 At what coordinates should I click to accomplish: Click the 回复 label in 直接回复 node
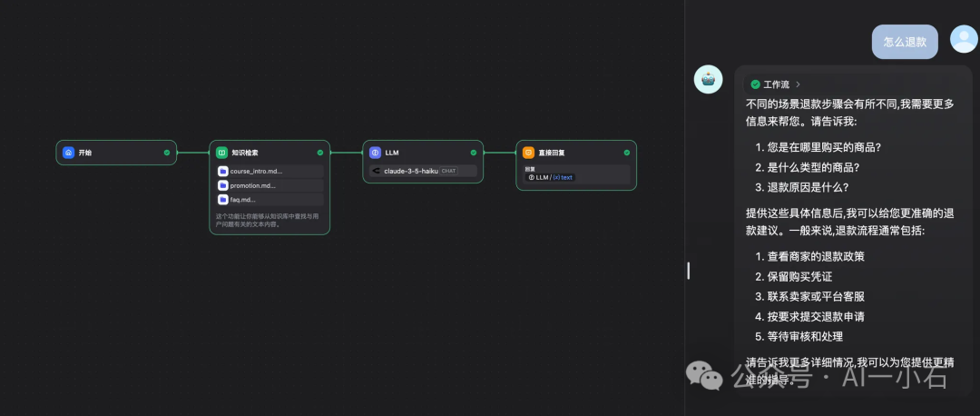click(x=530, y=169)
